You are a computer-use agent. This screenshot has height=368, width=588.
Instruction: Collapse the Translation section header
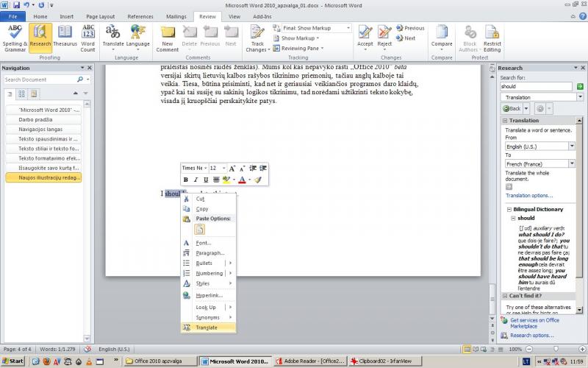point(505,121)
